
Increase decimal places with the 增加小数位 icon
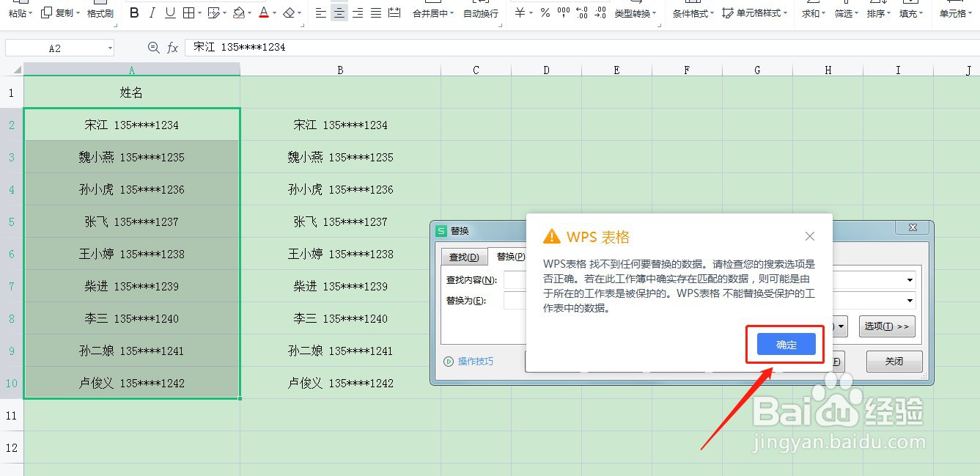[x=583, y=12]
